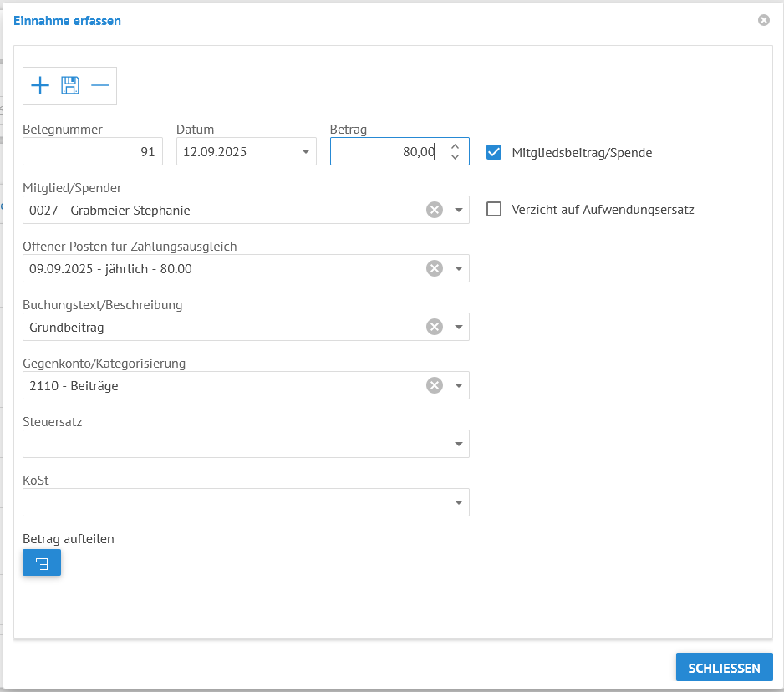The width and height of the screenshot is (784, 692).
Task: Close the Einnahme erfassen dialog with X
Action: [x=763, y=20]
